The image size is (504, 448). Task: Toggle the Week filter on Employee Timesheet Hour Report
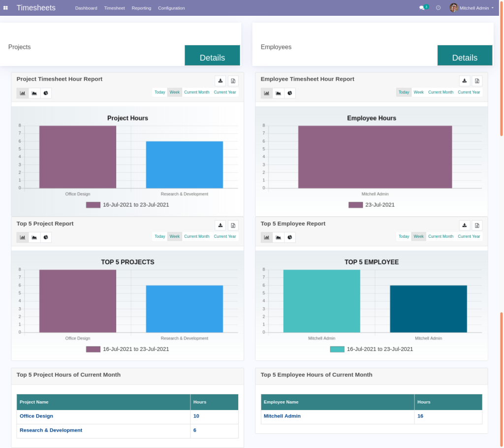tap(418, 92)
